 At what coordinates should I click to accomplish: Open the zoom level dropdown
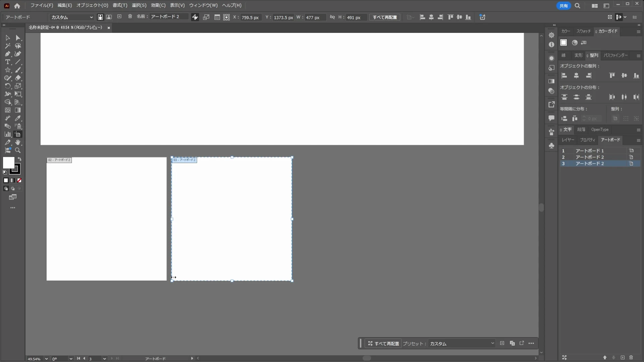coord(46,359)
